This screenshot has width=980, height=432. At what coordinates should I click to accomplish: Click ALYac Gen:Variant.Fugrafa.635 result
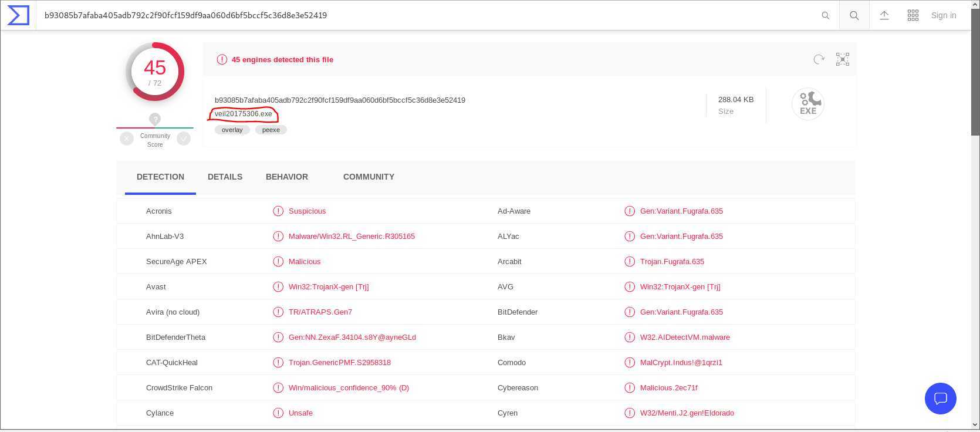pyautogui.click(x=681, y=237)
